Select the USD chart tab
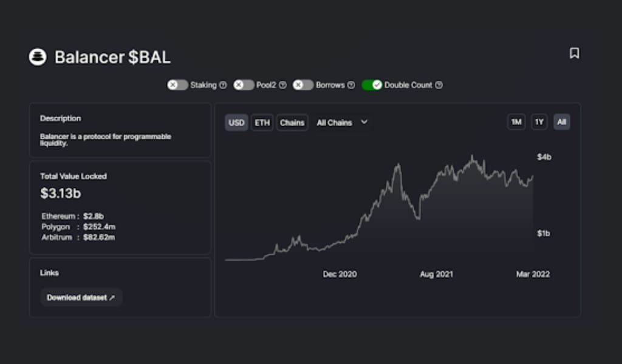Viewport: 622px width, 364px height. pyautogui.click(x=236, y=123)
